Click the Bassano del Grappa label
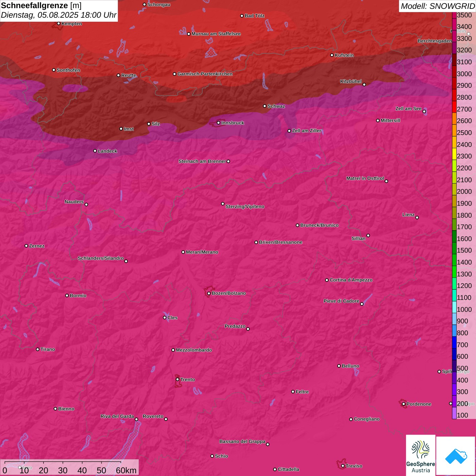 (x=242, y=441)
